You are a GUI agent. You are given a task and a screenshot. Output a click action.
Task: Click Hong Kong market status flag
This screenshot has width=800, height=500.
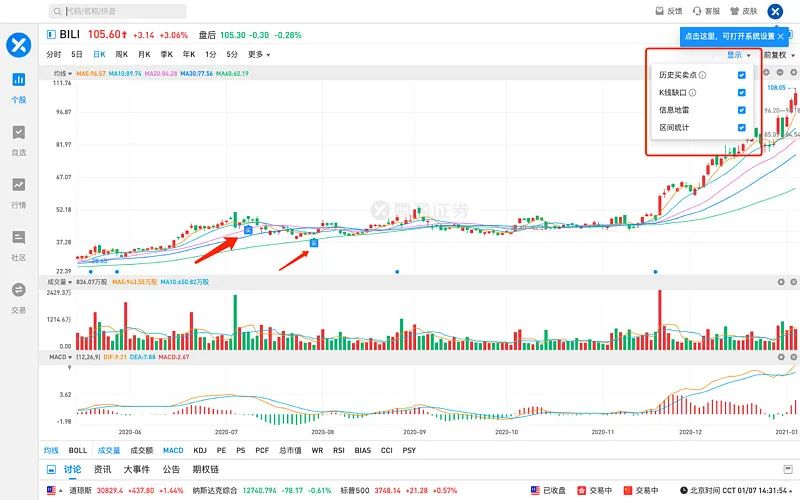(581, 490)
